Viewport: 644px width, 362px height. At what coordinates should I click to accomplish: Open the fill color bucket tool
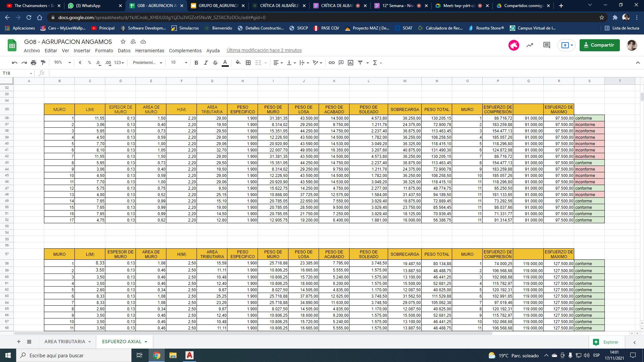click(x=238, y=63)
